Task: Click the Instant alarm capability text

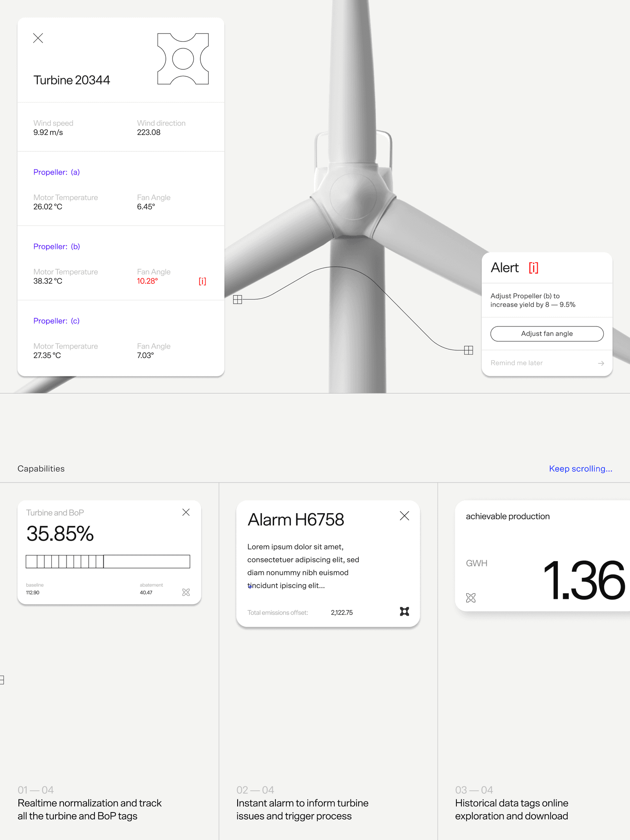Action: point(302,809)
